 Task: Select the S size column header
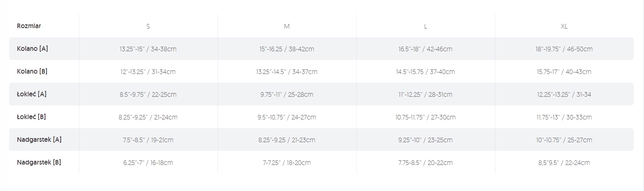148,26
